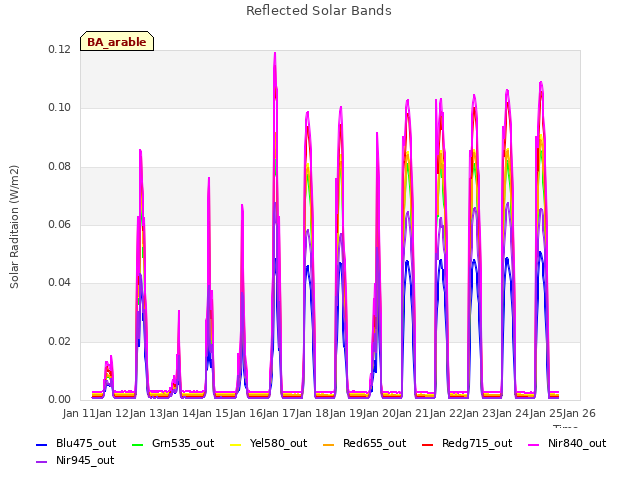Click the BA_arable annotation label
640x480 pixels.
click(x=117, y=42)
